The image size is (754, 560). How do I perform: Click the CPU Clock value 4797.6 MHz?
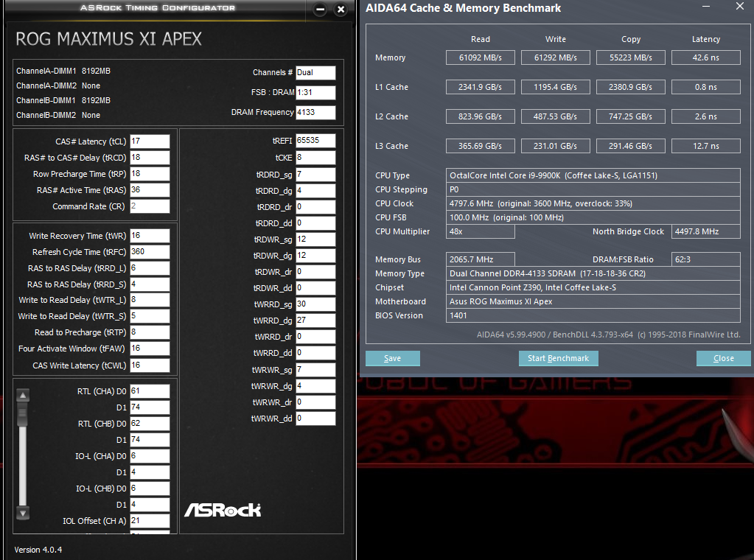[593, 203]
